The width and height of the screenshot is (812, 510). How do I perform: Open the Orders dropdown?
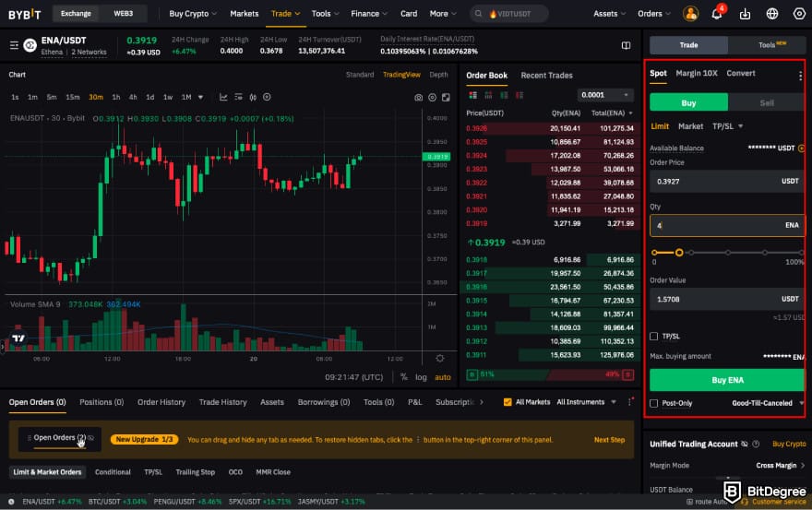pyautogui.click(x=654, y=14)
